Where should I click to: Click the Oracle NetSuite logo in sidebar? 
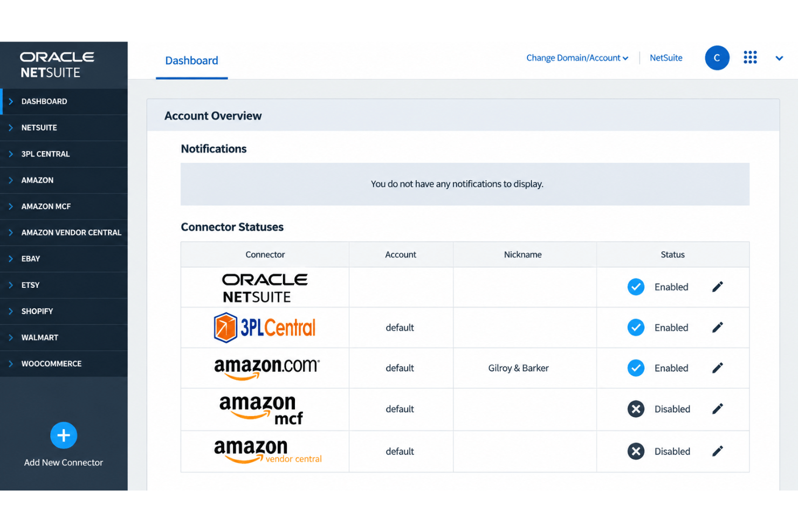pyautogui.click(x=57, y=65)
